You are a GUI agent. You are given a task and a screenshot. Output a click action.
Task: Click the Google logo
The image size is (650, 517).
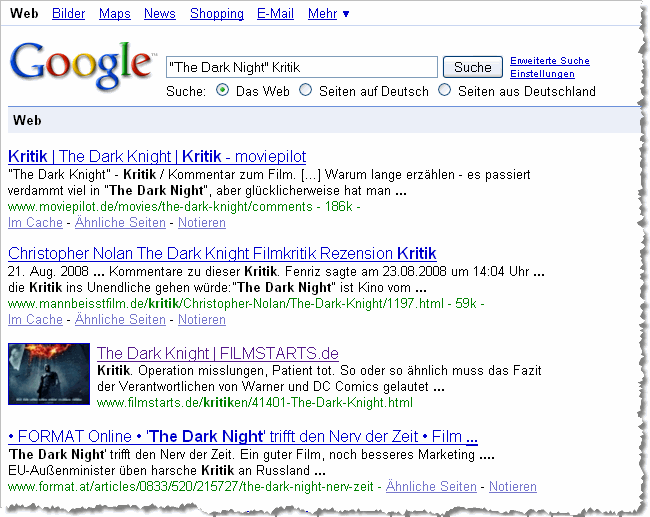81,65
